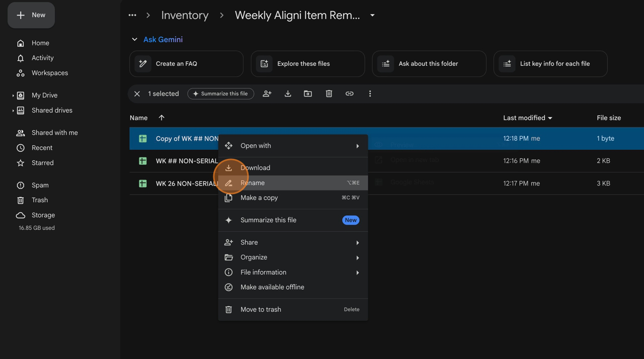The height and width of the screenshot is (359, 644).
Task: Open the Inventory breadcrumb folder
Action: point(185,15)
